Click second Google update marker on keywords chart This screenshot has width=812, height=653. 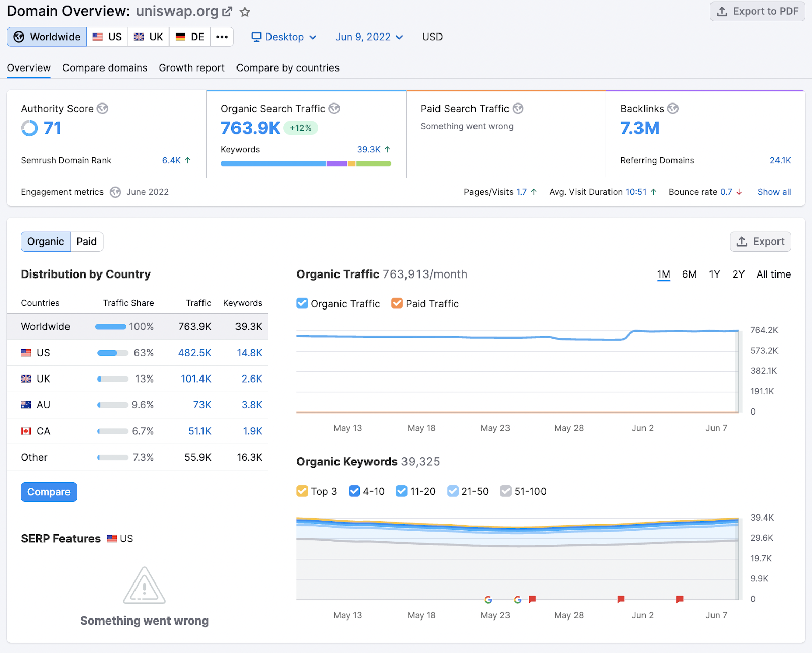coord(518,600)
